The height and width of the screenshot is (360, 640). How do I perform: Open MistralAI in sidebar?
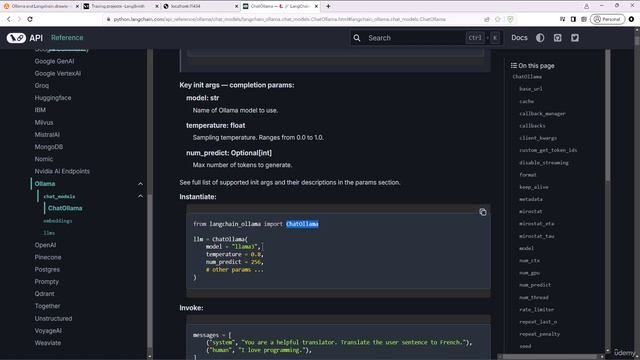pyautogui.click(x=47, y=135)
